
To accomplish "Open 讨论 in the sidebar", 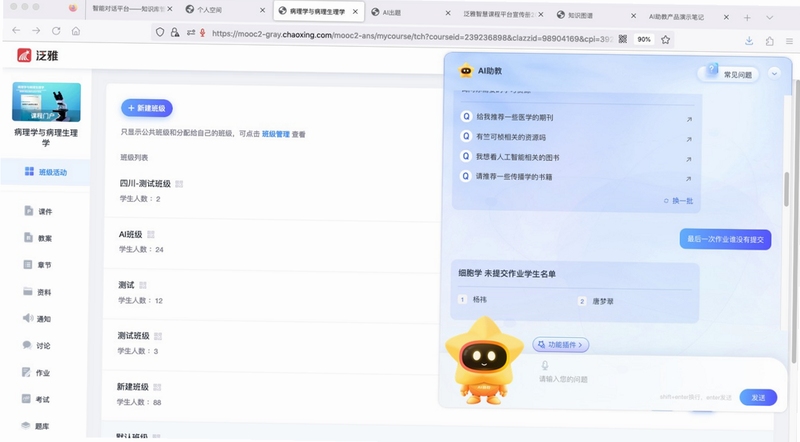I will click(36, 346).
